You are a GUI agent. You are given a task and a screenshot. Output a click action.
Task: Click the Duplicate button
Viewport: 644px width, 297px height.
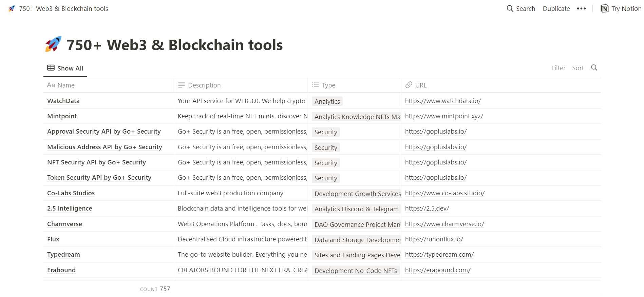click(556, 8)
